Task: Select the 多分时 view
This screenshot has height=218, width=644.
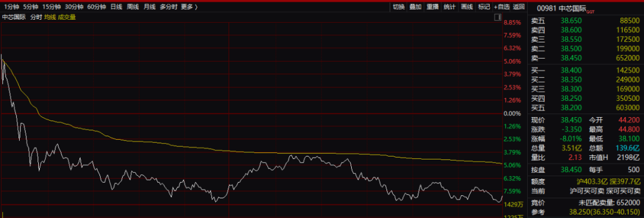Action: (168, 7)
